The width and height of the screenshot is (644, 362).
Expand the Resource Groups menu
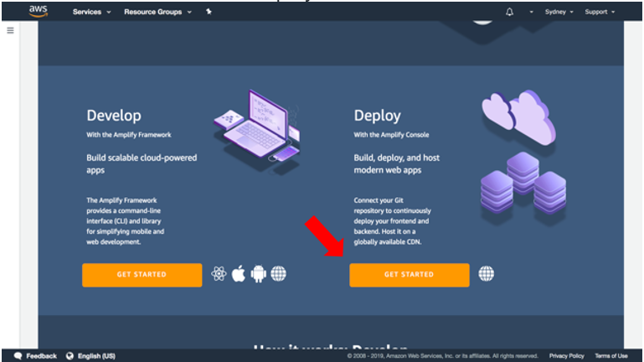point(157,12)
